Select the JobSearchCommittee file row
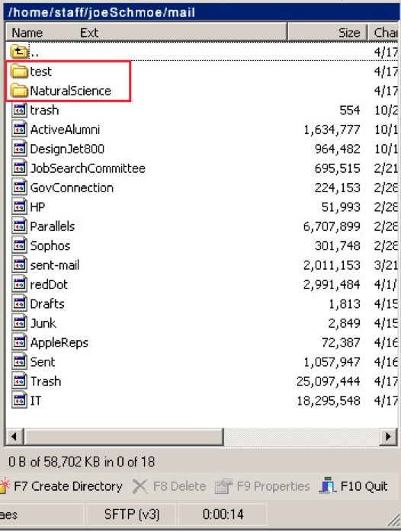Viewport: 401px width, 532px height. point(202,168)
